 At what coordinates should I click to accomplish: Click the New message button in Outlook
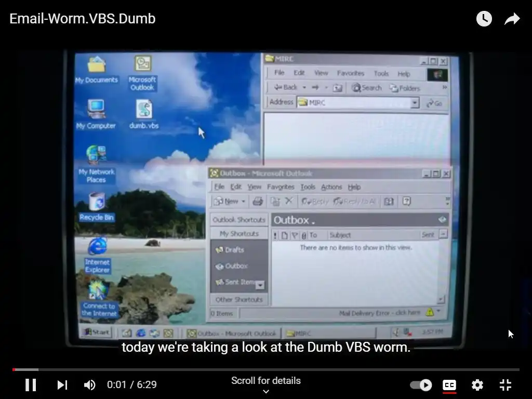coord(226,201)
